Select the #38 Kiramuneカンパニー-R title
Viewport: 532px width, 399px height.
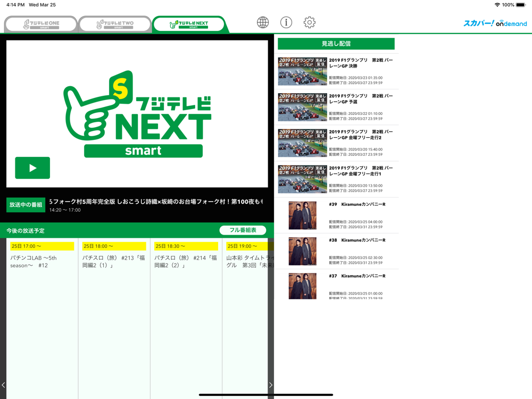point(358,240)
